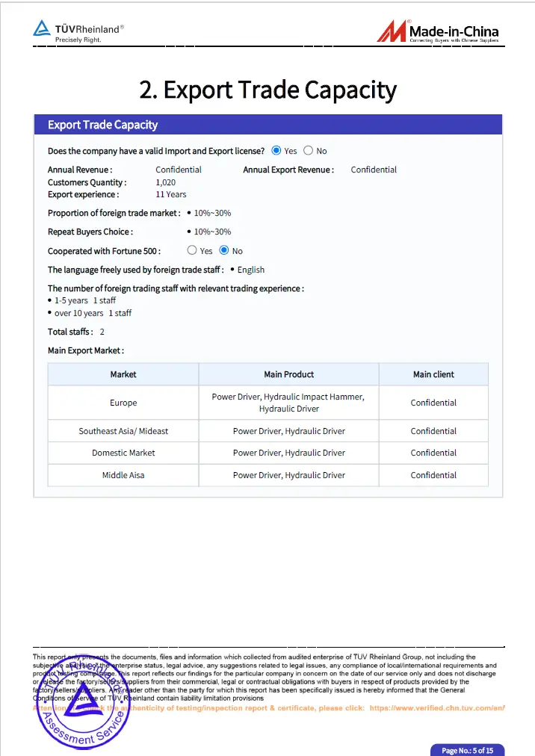Click the foreign trade market 10%~30% value

(x=212, y=213)
